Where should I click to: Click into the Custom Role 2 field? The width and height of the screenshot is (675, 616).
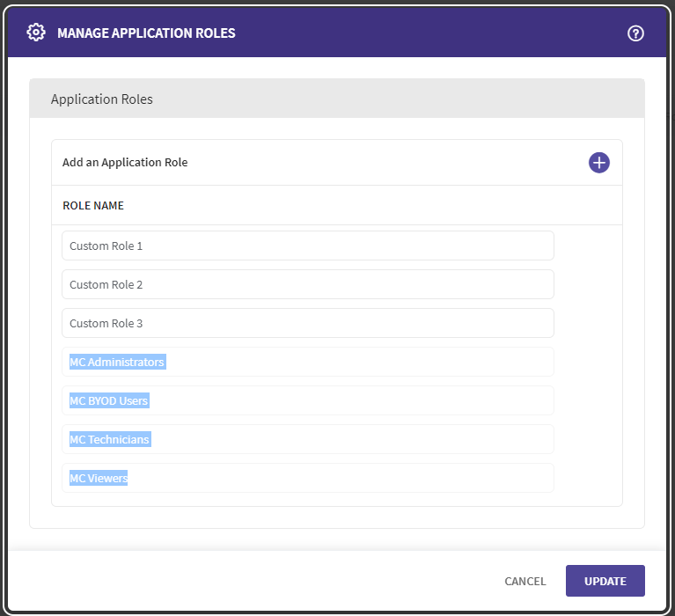[x=307, y=284]
